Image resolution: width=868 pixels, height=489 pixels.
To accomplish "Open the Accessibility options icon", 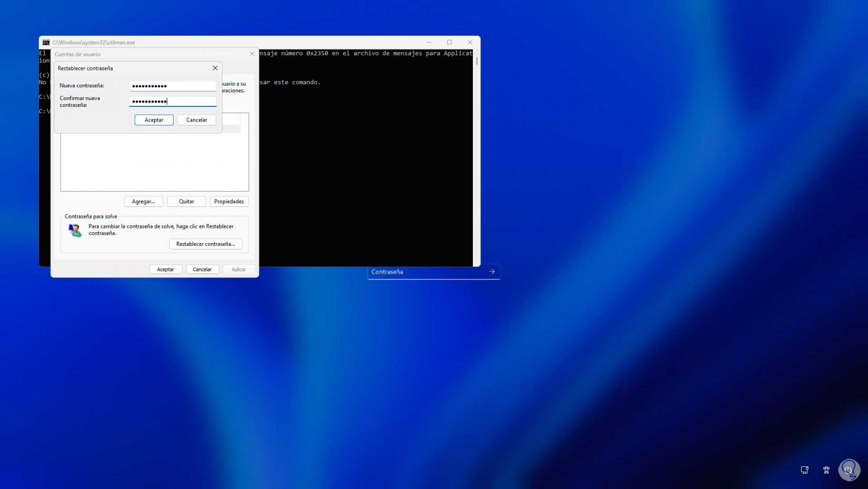I will coord(826,470).
